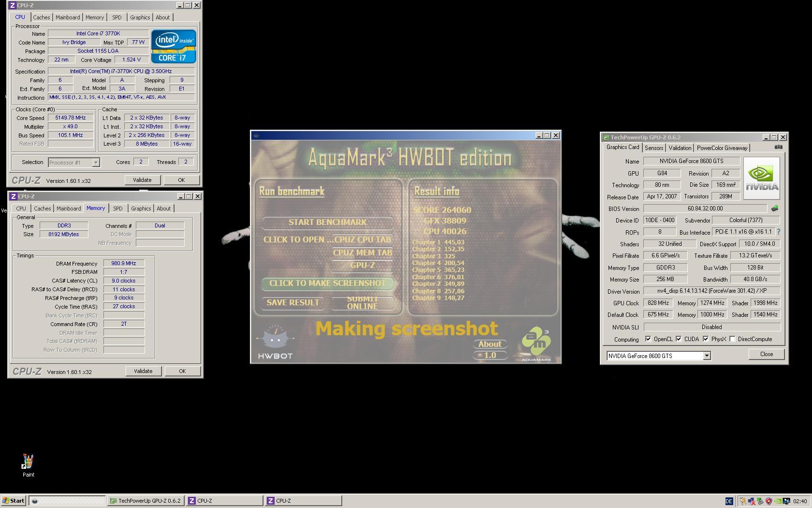Click the SCORE 264060 text

point(442,210)
